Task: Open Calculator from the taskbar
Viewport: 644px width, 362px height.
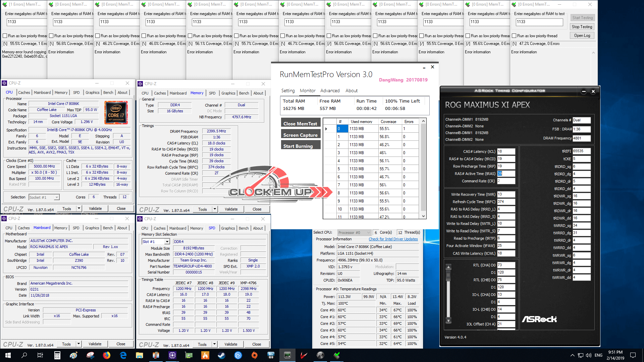Action: 57,355
